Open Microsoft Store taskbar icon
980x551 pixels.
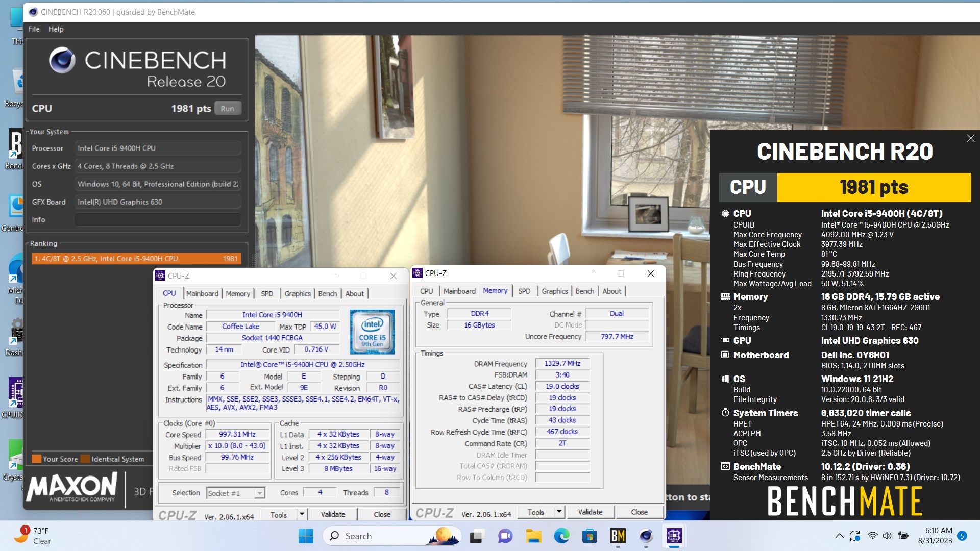(590, 536)
